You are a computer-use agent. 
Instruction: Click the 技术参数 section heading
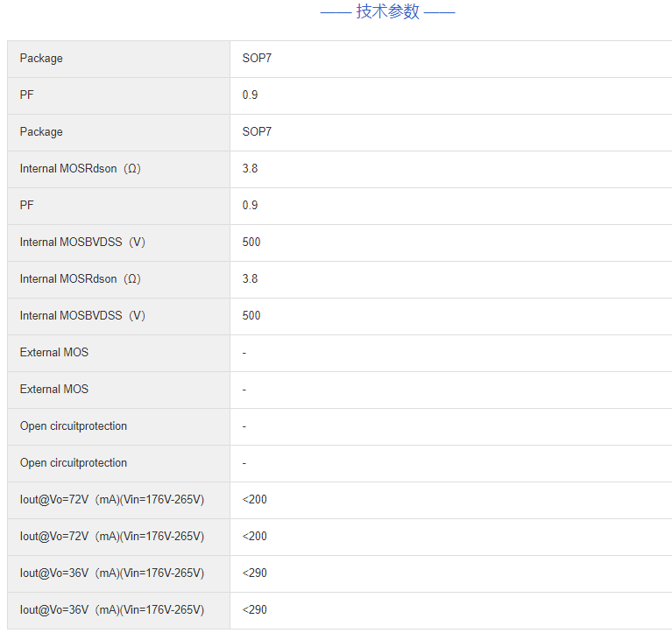[x=387, y=11]
